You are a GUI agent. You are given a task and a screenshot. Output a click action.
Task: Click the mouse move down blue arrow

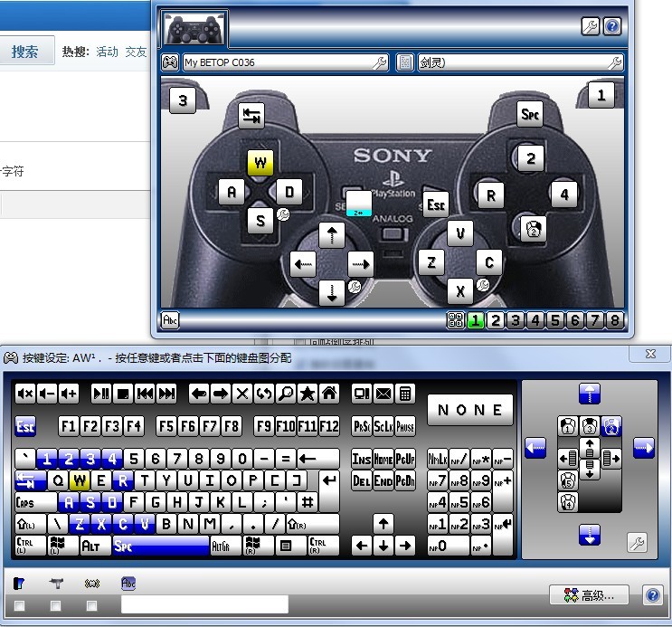tap(590, 535)
